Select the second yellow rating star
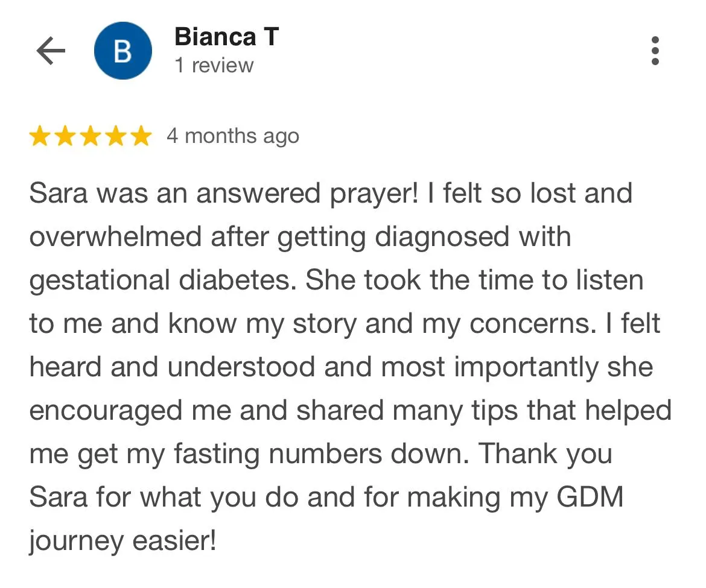This screenshot has width=706, height=588. click(66, 136)
